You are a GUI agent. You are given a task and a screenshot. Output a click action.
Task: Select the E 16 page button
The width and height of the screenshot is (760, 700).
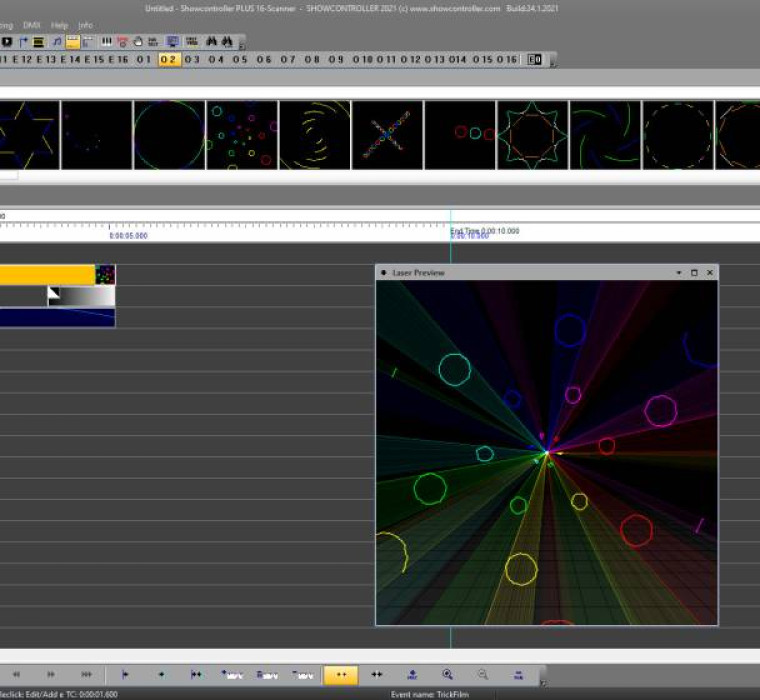[x=118, y=60]
